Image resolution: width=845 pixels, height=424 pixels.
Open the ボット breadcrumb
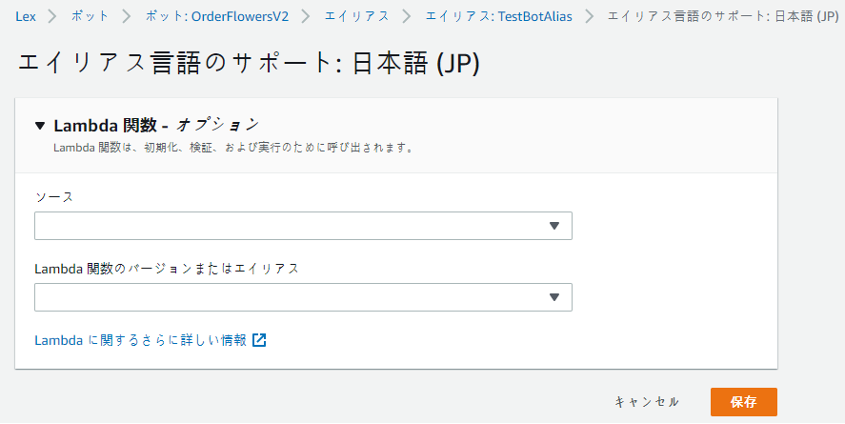click(89, 16)
